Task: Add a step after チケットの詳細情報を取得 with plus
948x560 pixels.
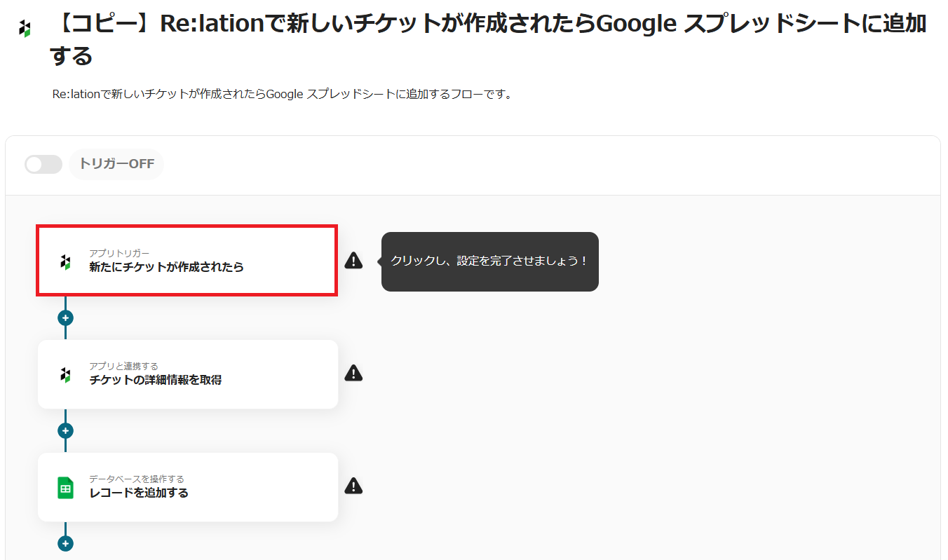Action: coord(65,430)
